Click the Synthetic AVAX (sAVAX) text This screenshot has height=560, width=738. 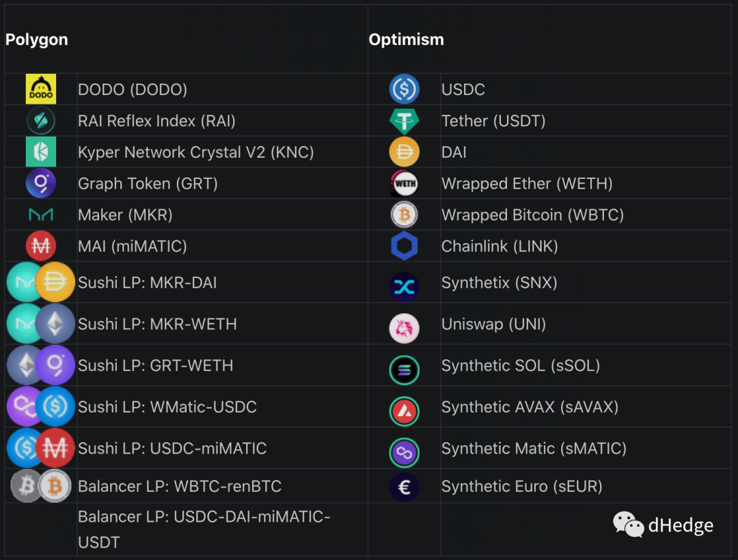(x=530, y=407)
